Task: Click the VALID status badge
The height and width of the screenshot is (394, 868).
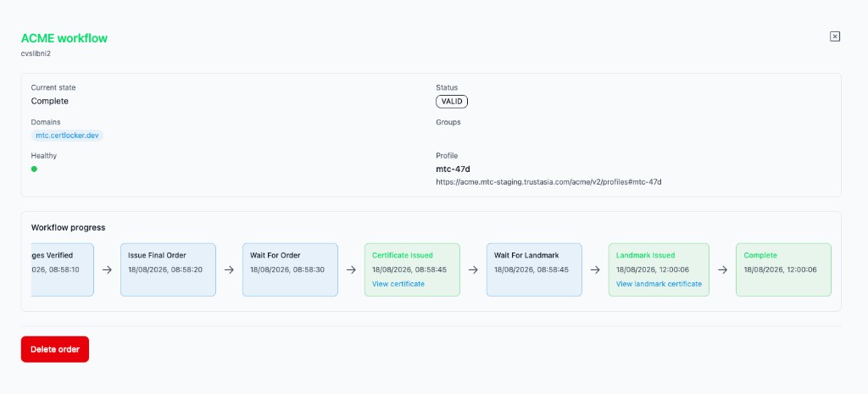Action: click(452, 102)
